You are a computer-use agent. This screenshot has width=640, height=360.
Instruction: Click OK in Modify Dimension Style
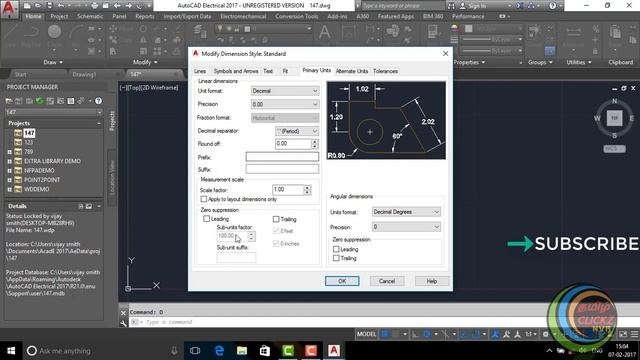click(x=342, y=281)
